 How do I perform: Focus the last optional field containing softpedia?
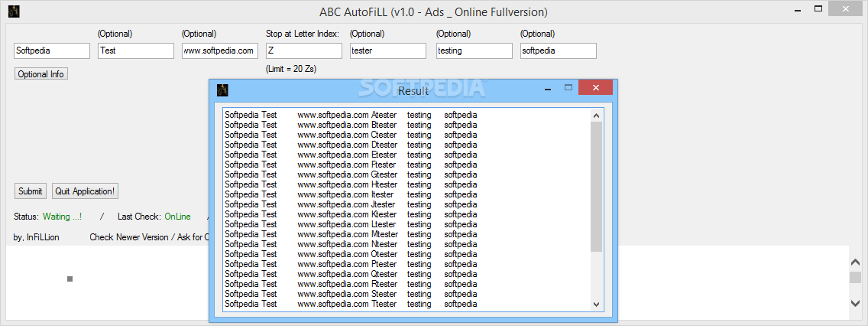559,51
